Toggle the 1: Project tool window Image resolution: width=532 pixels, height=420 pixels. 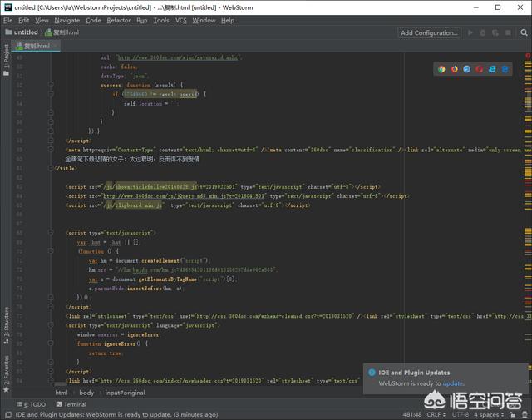pos(6,60)
